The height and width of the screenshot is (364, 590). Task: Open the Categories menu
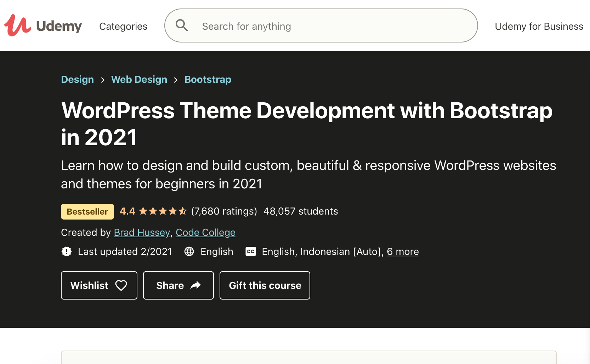(123, 26)
